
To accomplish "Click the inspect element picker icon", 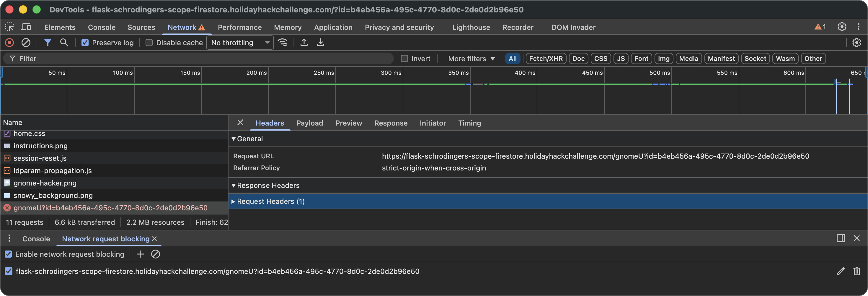I will (x=9, y=27).
